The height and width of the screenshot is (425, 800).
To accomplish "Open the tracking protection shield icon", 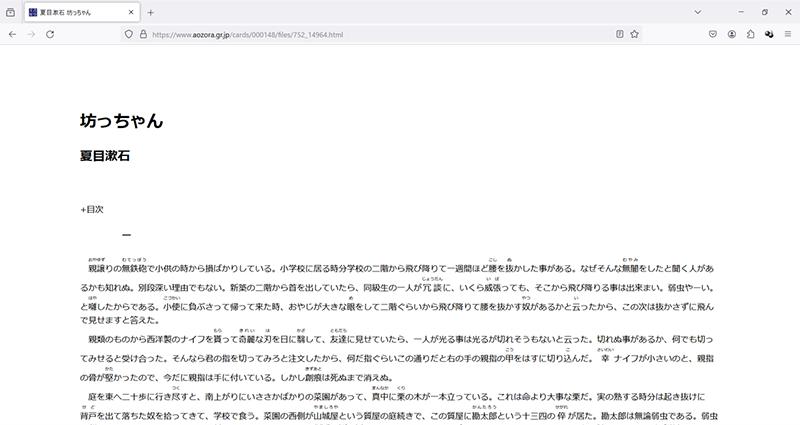I will point(129,34).
